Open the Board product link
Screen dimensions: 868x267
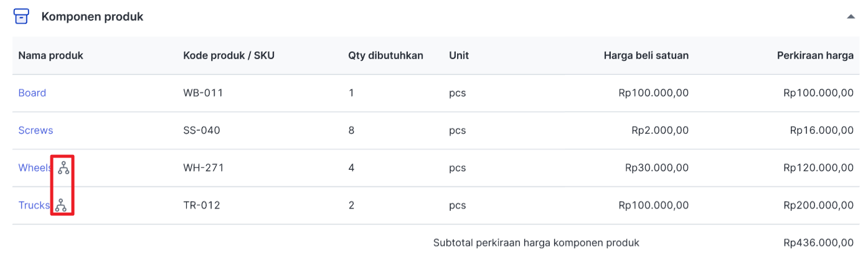[x=32, y=93]
